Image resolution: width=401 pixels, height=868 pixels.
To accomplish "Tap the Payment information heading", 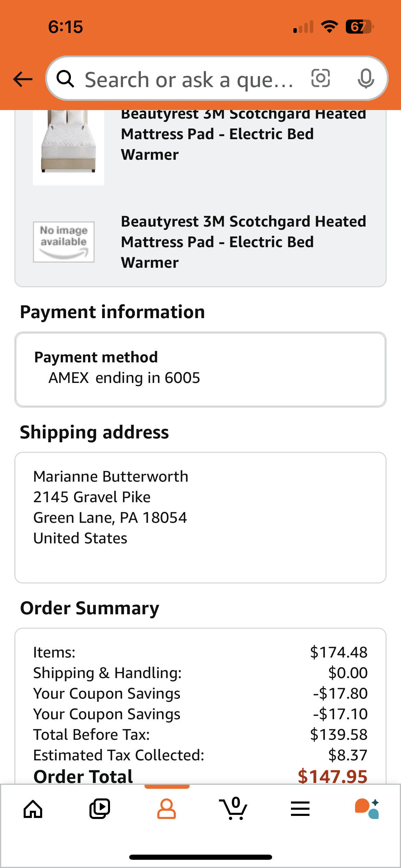I will (x=112, y=312).
